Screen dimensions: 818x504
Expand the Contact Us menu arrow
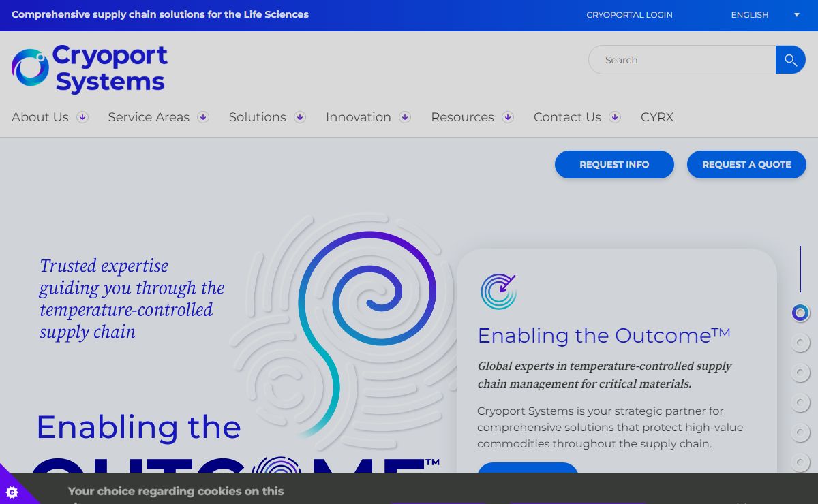coord(615,117)
